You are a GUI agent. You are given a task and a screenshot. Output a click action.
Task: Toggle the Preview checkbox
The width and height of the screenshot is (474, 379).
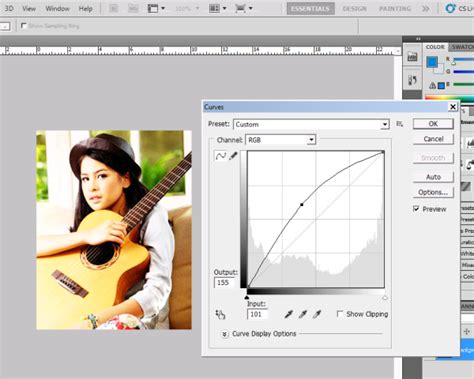point(416,209)
